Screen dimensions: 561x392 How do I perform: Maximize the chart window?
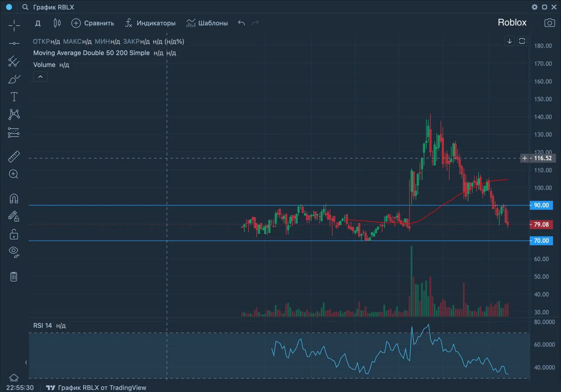[x=544, y=7]
